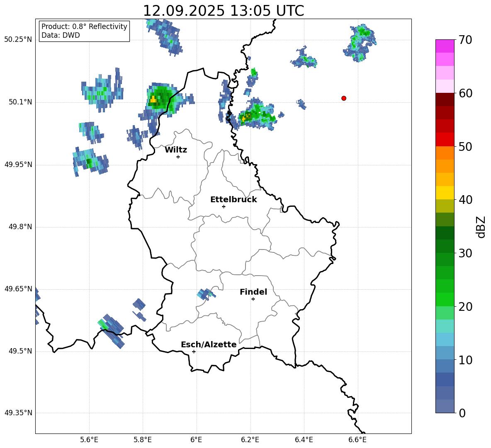Click the Findel station cross marker
This screenshot has width=491, height=448.
[253, 299]
